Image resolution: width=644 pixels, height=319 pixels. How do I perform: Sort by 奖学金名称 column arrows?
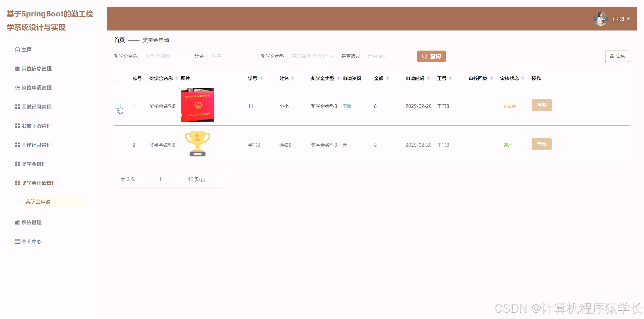(177, 78)
